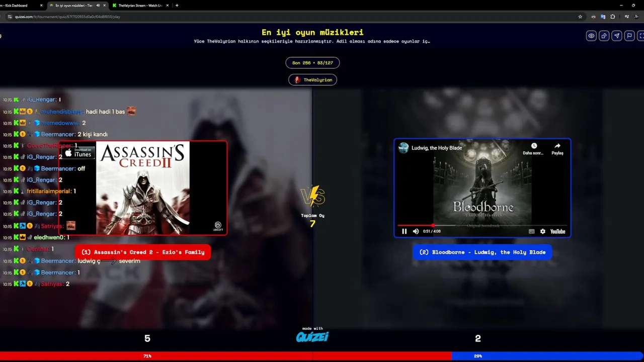Click the share icon in quiz toolbar
The width and height of the screenshot is (644, 362).
(x=604, y=36)
